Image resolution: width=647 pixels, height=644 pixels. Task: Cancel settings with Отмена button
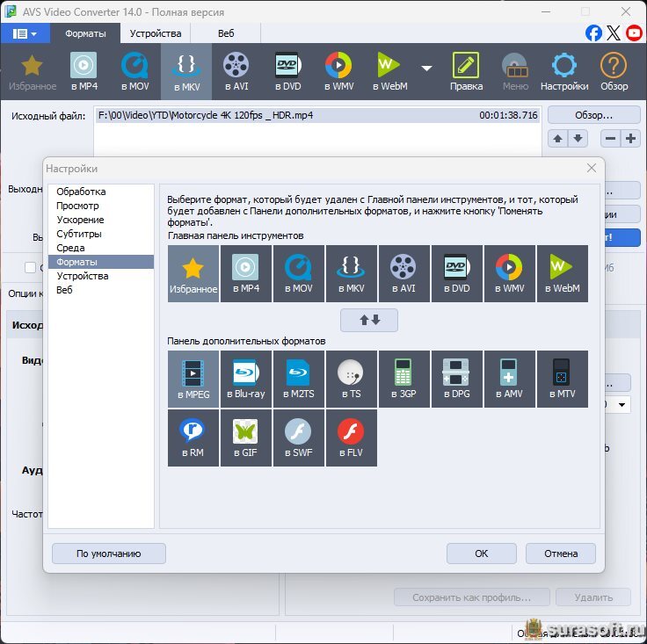pyautogui.click(x=561, y=554)
